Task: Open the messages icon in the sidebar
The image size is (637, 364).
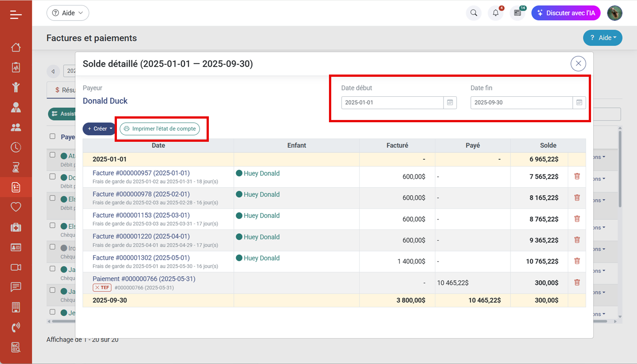Action: point(15,287)
